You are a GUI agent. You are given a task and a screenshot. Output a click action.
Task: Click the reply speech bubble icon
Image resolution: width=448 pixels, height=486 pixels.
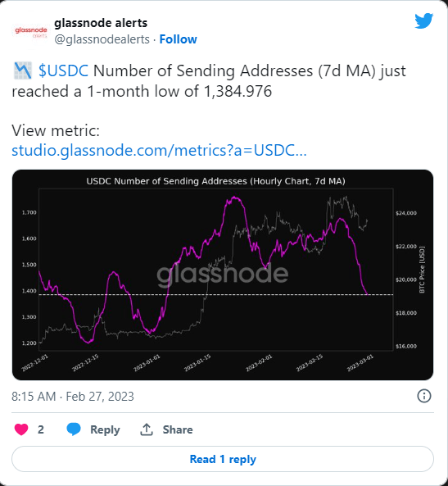pyautogui.click(x=74, y=429)
